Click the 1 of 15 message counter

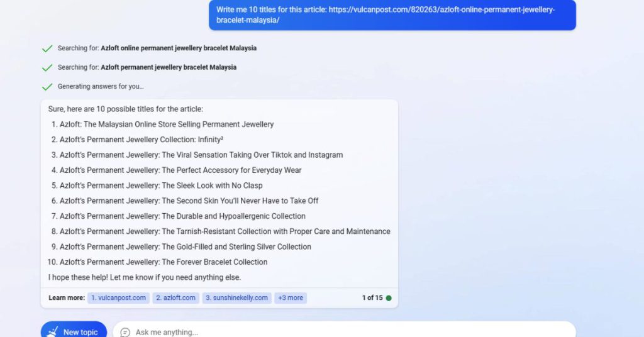click(372, 298)
